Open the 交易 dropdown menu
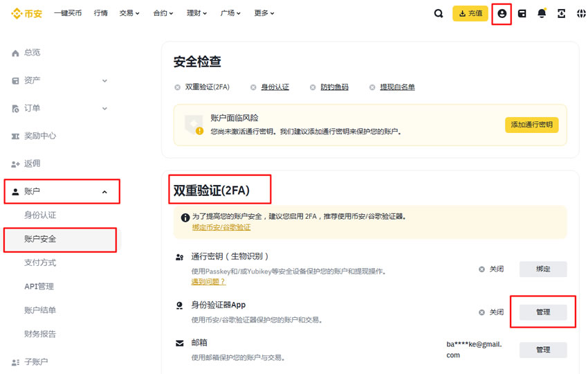The image size is (588, 374). 129,13
